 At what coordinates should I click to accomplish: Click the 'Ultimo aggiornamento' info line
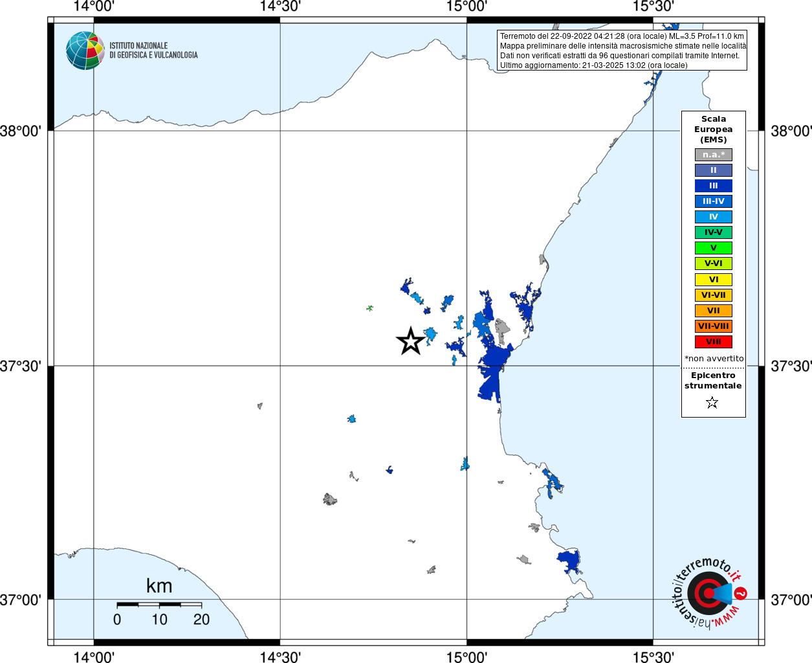pyautogui.click(x=594, y=65)
